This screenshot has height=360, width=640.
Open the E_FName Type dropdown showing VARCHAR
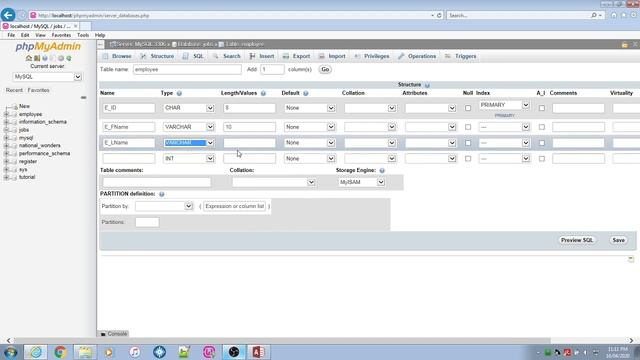pos(189,127)
